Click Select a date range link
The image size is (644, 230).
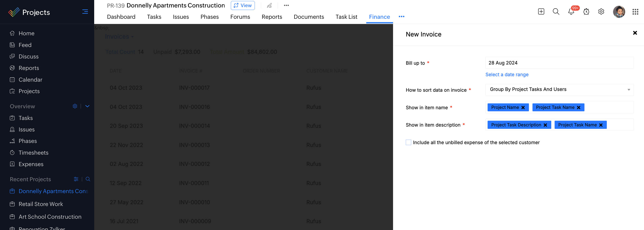[507, 75]
